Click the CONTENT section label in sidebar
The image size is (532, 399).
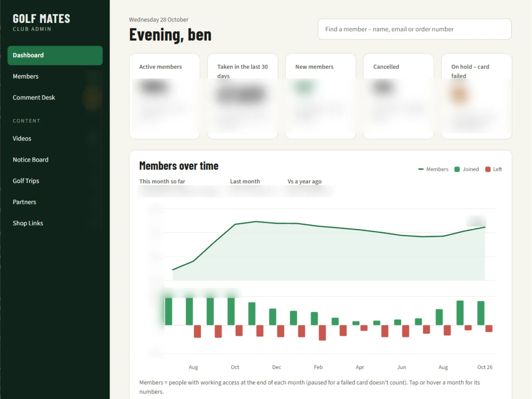(x=26, y=121)
